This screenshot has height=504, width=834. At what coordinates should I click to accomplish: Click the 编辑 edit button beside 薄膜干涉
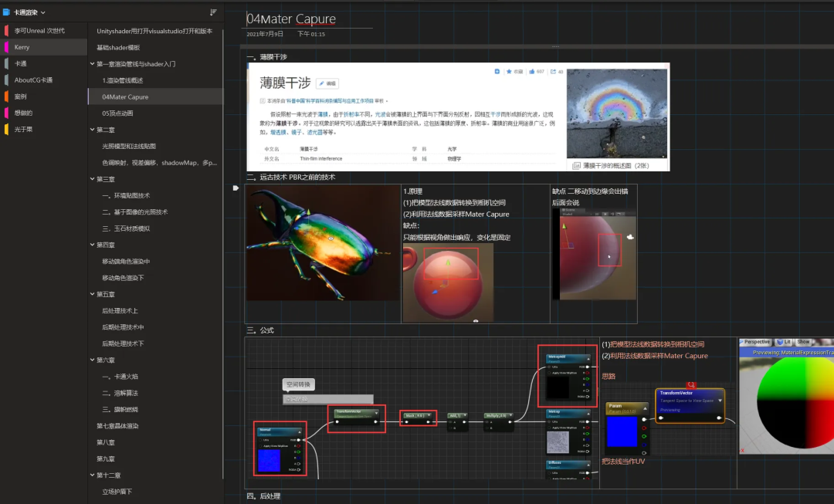tap(327, 83)
